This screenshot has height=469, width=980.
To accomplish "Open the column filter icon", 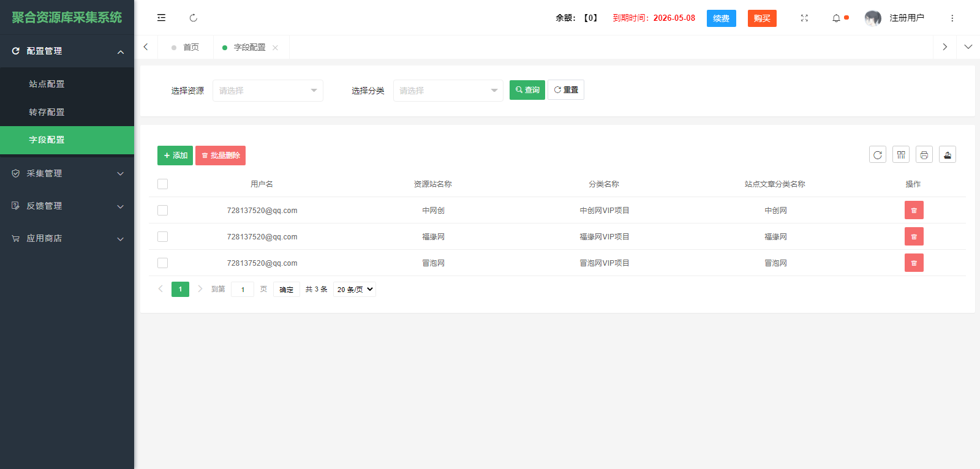I will (x=901, y=155).
